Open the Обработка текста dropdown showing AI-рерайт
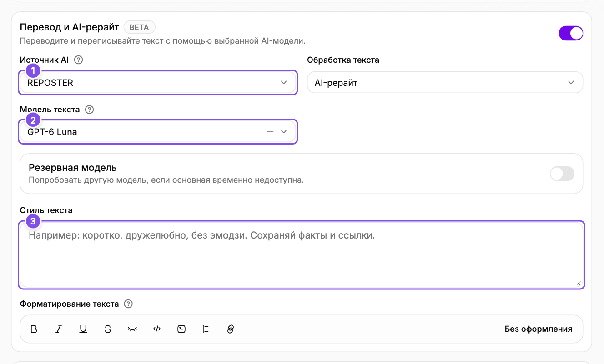The height and width of the screenshot is (364, 604). [445, 83]
